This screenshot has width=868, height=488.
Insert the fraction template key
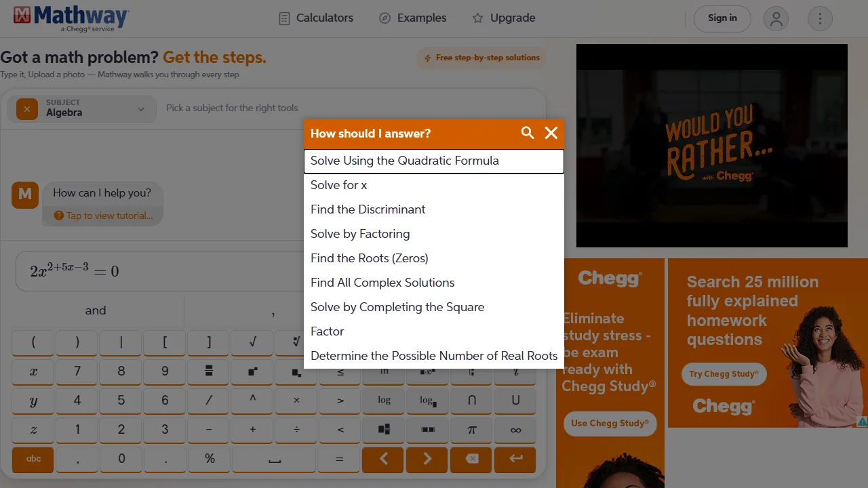(x=209, y=371)
